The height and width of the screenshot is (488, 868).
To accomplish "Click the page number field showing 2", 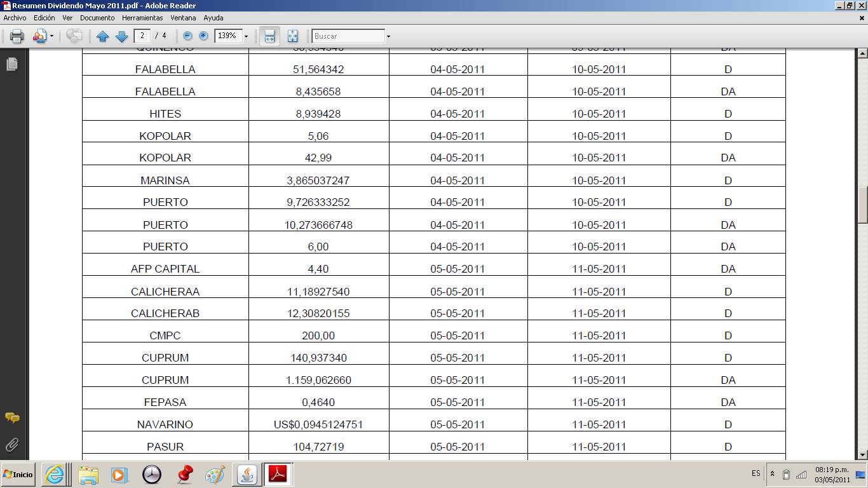I will pyautogui.click(x=143, y=36).
